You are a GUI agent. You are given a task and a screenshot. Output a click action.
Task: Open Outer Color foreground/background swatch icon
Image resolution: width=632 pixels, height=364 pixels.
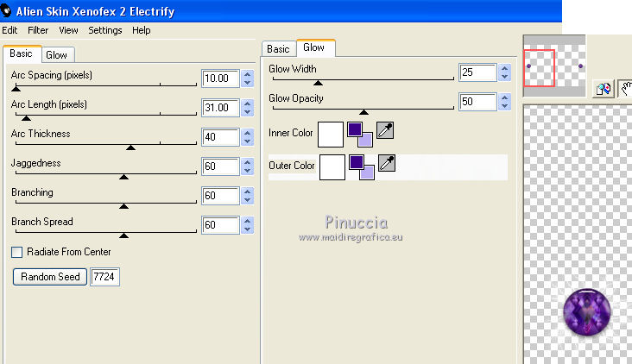coord(360,166)
